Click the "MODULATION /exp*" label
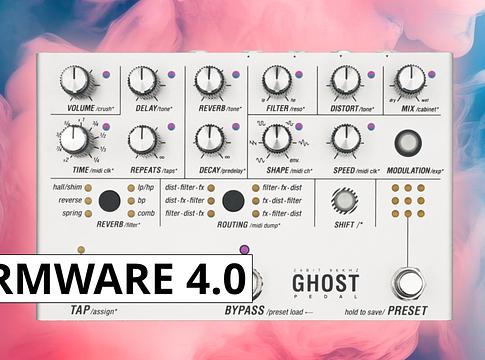The height and width of the screenshot is (360, 485). coord(415,171)
